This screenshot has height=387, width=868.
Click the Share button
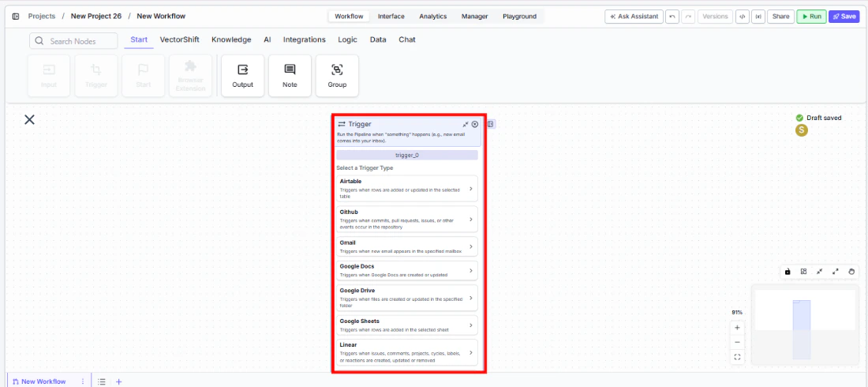coord(781,17)
